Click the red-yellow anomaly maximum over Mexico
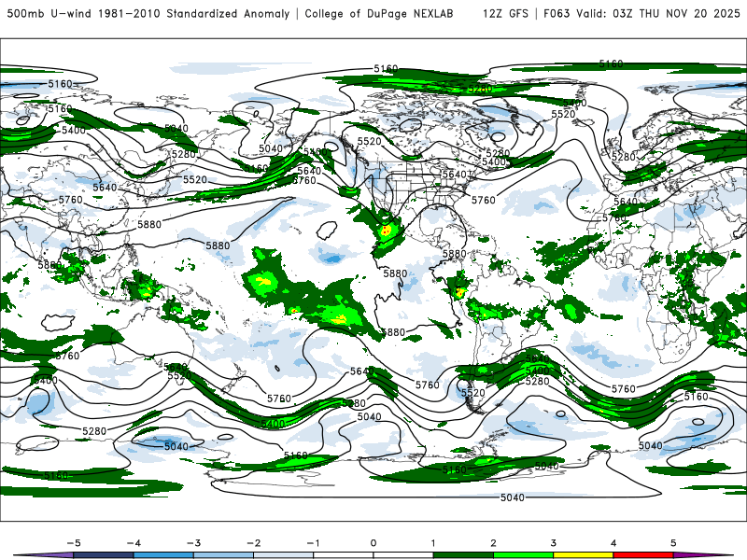Screen dimensions: 747x560 click(386, 231)
